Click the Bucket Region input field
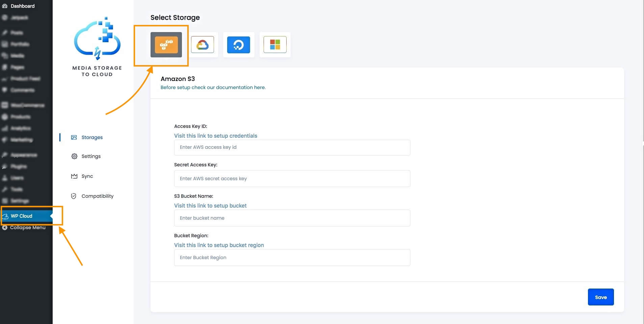The width and height of the screenshot is (644, 324). 292,257
